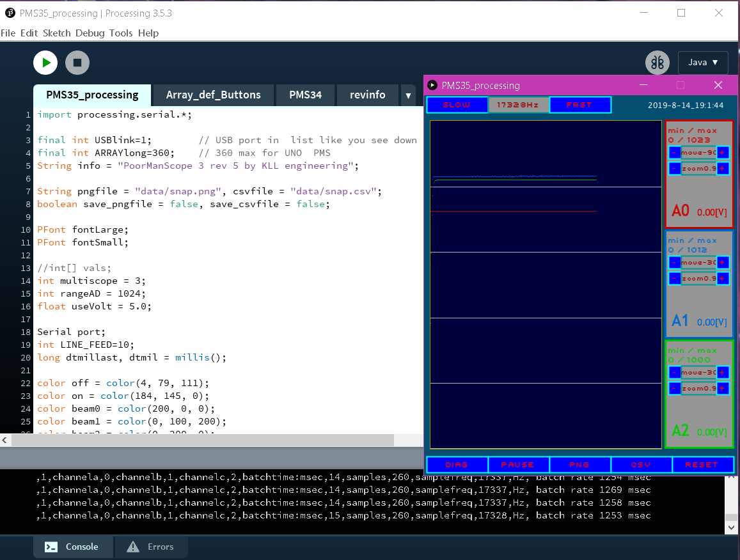Viewport: 740px width, 560px height.
Task: Click the A0 move plus button
Action: [x=723, y=152]
